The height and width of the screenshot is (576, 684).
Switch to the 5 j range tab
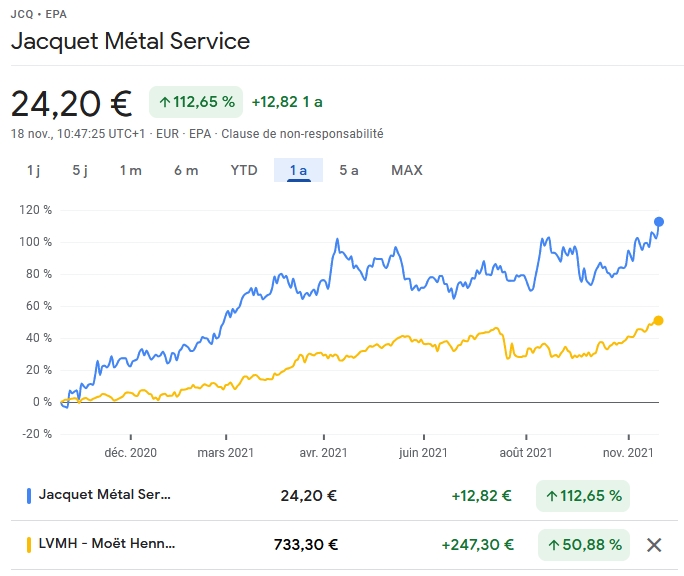point(80,170)
